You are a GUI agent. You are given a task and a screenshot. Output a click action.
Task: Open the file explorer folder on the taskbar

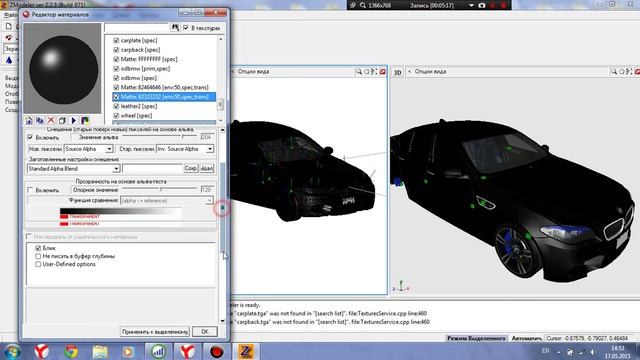[100, 351]
